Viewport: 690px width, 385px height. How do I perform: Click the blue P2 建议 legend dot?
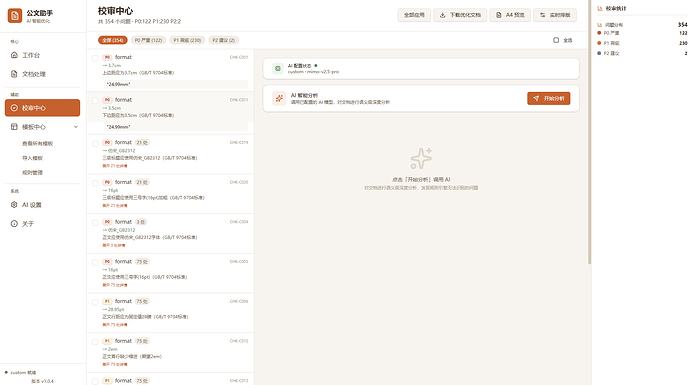(599, 53)
